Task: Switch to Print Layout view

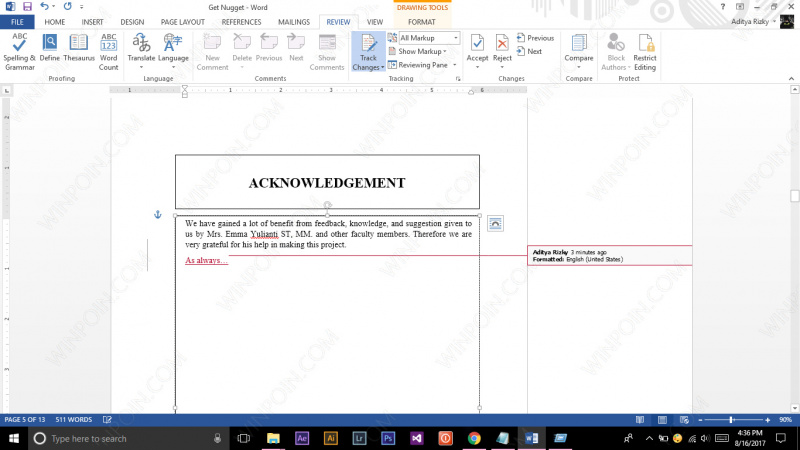Action: [x=662, y=420]
